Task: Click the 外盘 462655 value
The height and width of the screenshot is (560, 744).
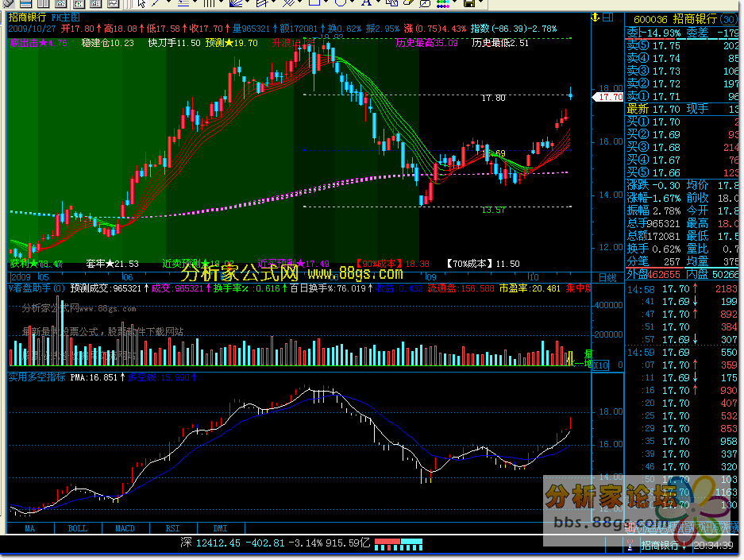Action: [x=663, y=274]
